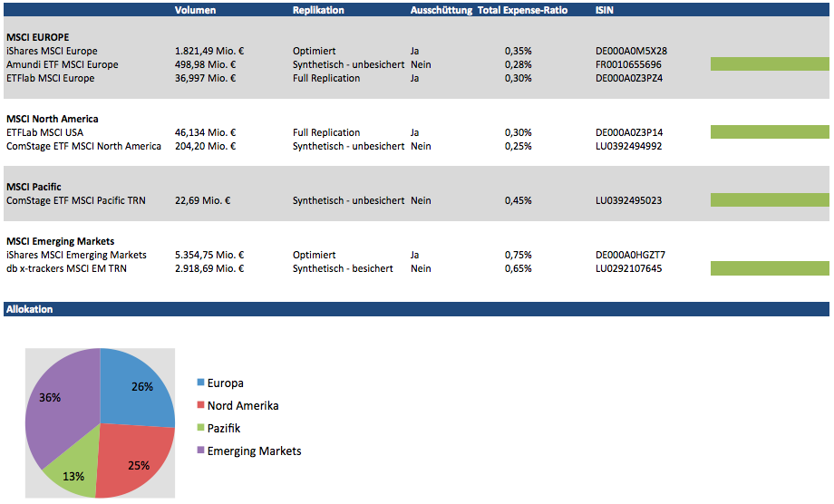Click green highlight bar in Pacific TRN row

click(770, 200)
